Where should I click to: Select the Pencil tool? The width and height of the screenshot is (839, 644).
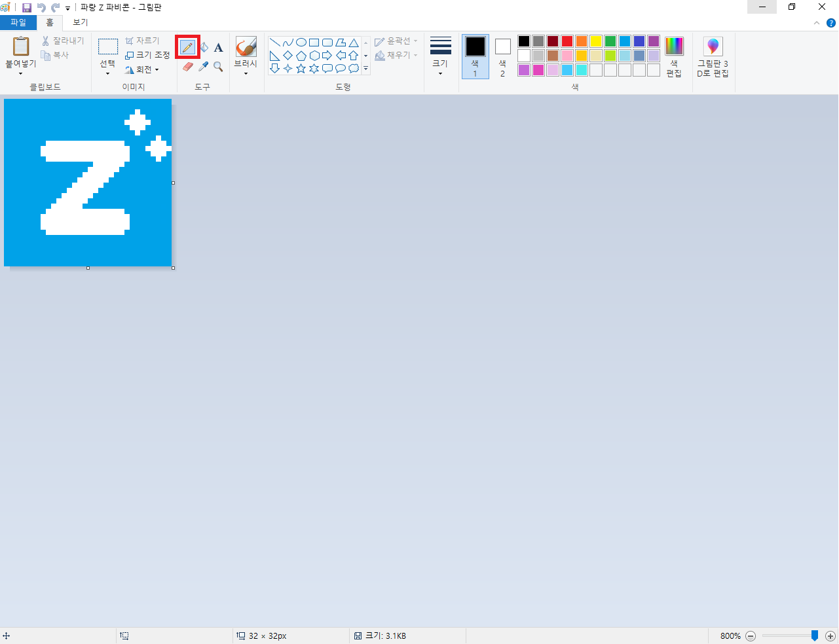[187, 47]
